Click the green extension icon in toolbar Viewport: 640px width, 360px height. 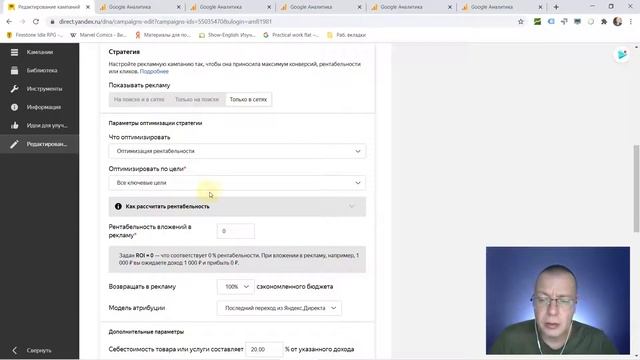tap(537, 22)
